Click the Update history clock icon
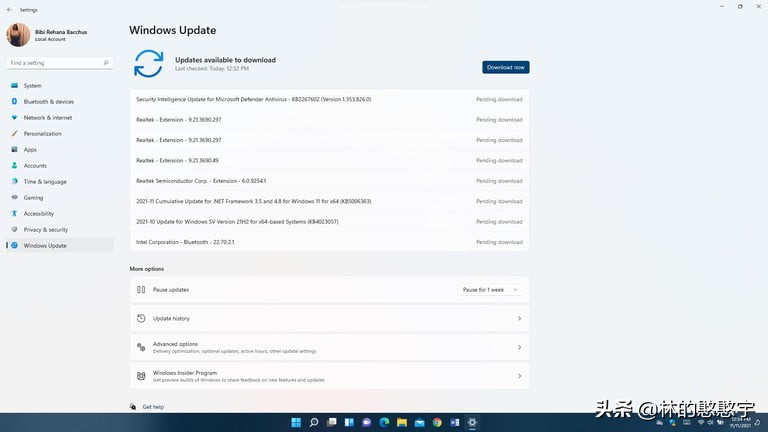The image size is (768, 432). [141, 318]
